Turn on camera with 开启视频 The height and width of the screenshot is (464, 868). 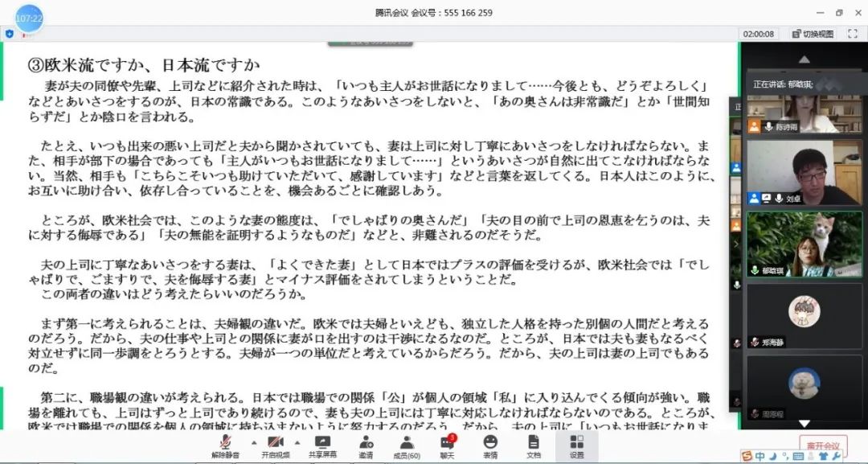click(x=275, y=446)
